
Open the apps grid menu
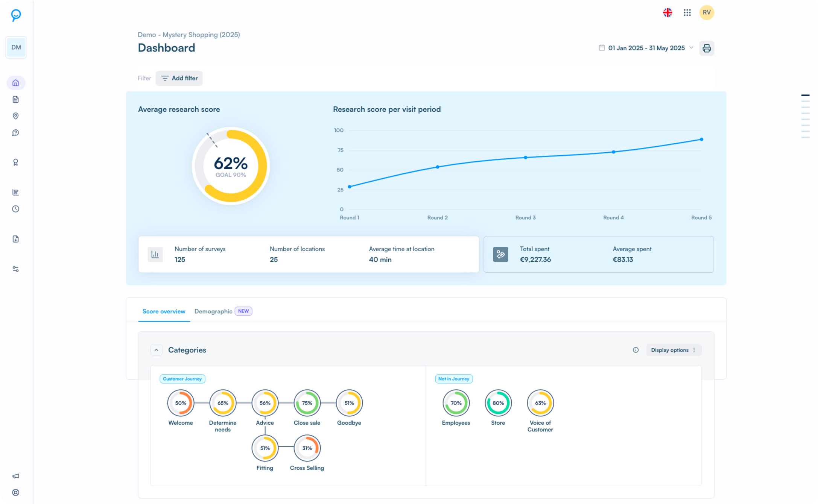pos(687,13)
